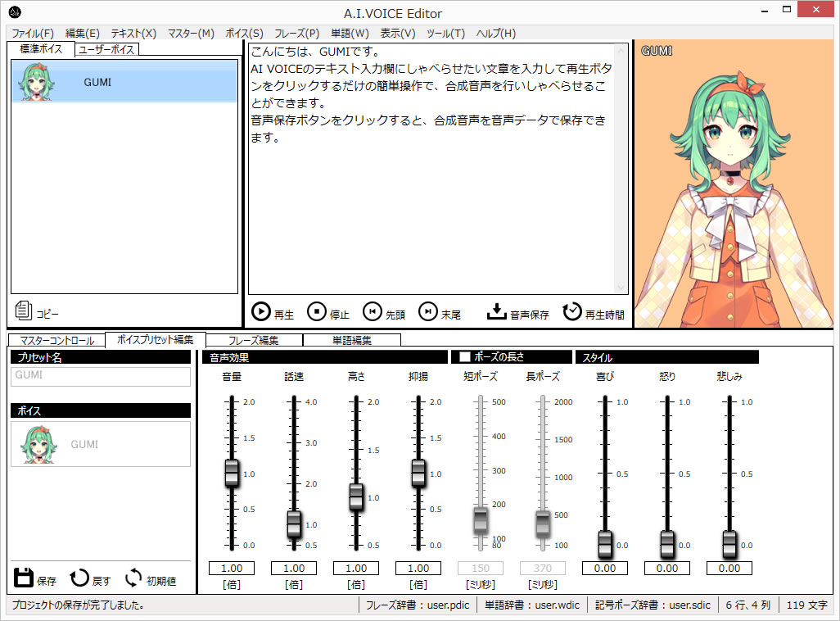840x621 pixels.
Task: Click '単語辞書：user.wdic' in status bar
Action: (x=532, y=605)
